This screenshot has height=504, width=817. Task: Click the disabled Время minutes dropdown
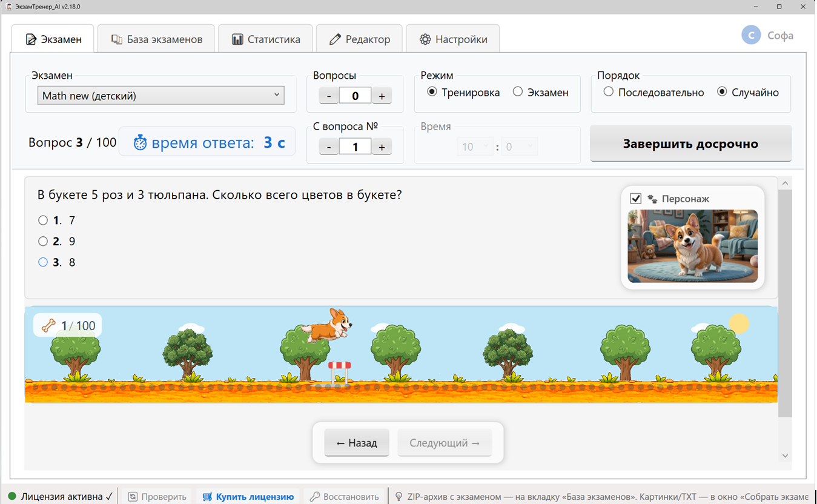point(474,147)
